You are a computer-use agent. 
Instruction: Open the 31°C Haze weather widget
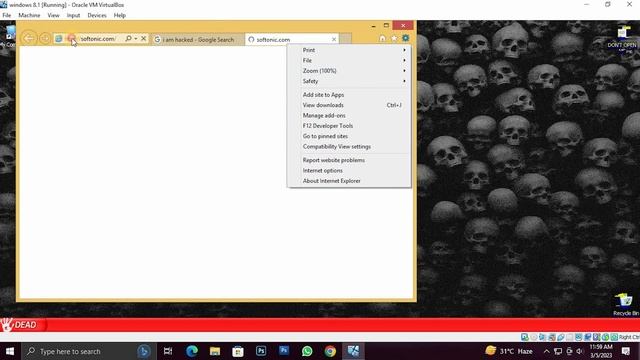(509, 351)
